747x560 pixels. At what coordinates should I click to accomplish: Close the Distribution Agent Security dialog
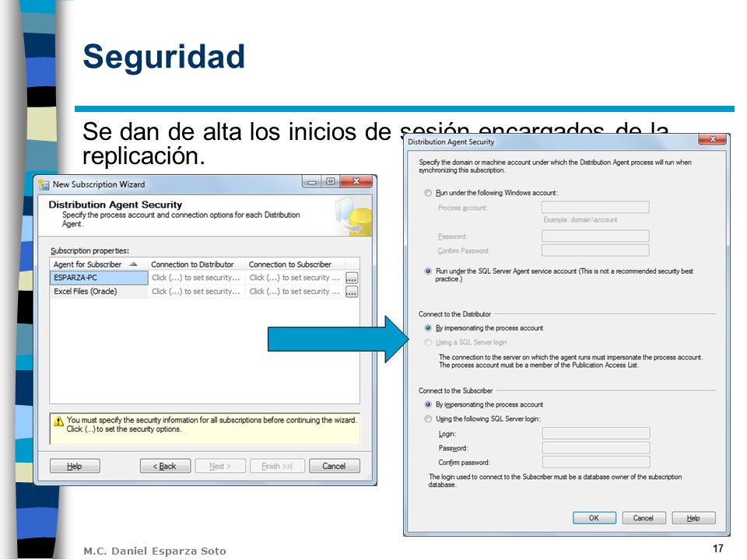click(x=713, y=139)
